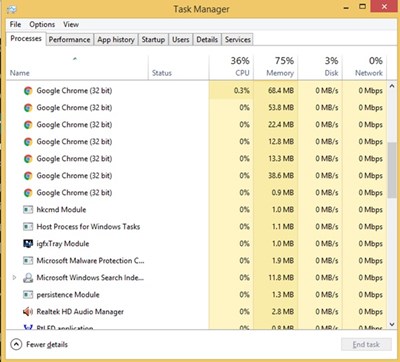Click the hkcmd Module process icon

click(x=28, y=210)
